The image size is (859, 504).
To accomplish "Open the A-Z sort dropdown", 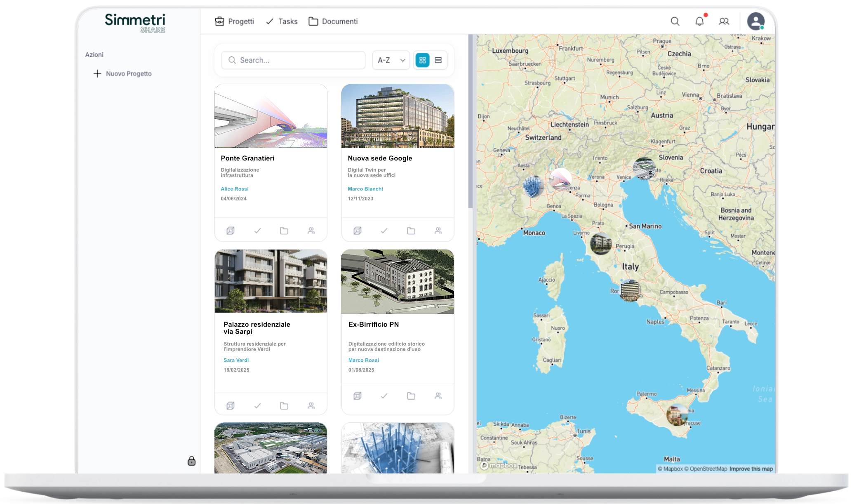I will (x=391, y=60).
